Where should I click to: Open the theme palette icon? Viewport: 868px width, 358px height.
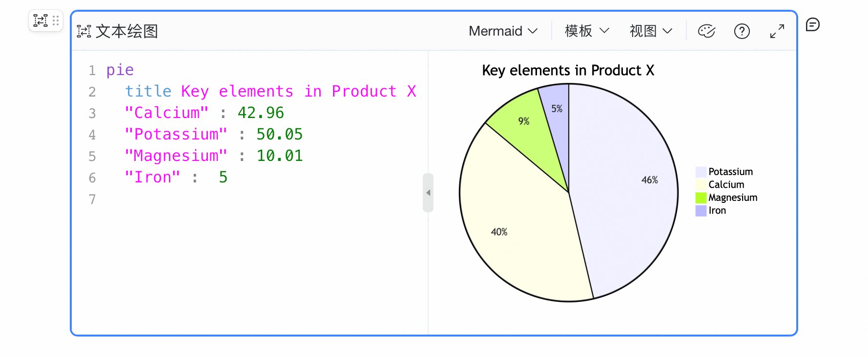[706, 31]
